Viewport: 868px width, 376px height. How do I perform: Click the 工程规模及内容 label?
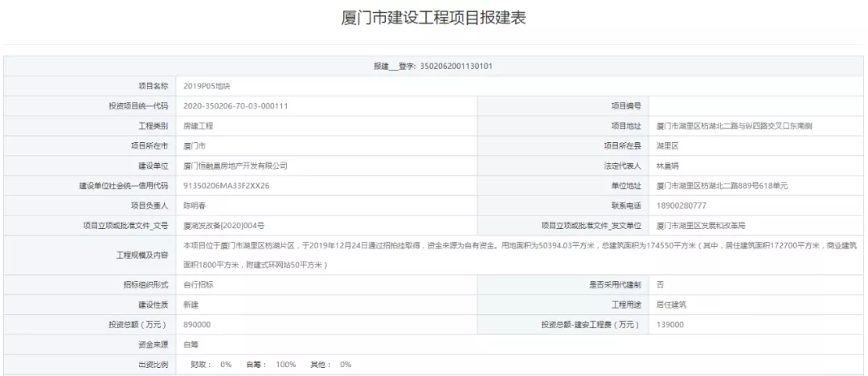(x=141, y=255)
